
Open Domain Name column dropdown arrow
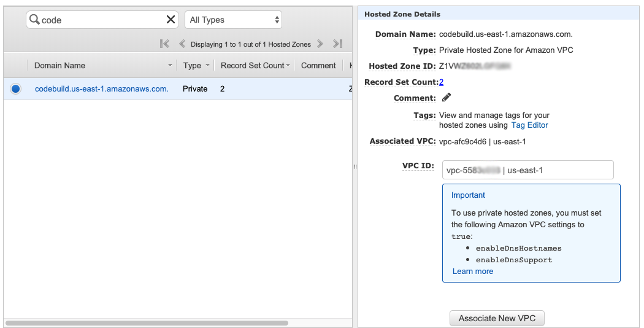tap(170, 66)
